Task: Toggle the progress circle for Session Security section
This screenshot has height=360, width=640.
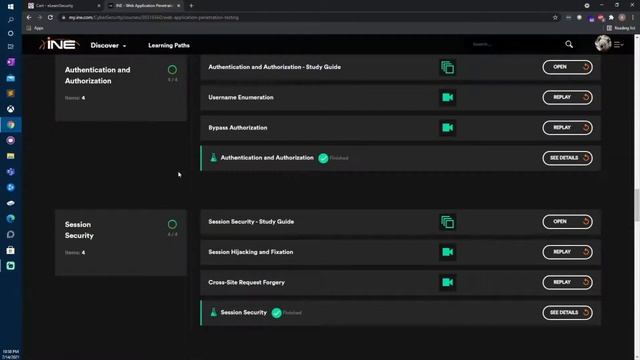Action: coord(172,224)
